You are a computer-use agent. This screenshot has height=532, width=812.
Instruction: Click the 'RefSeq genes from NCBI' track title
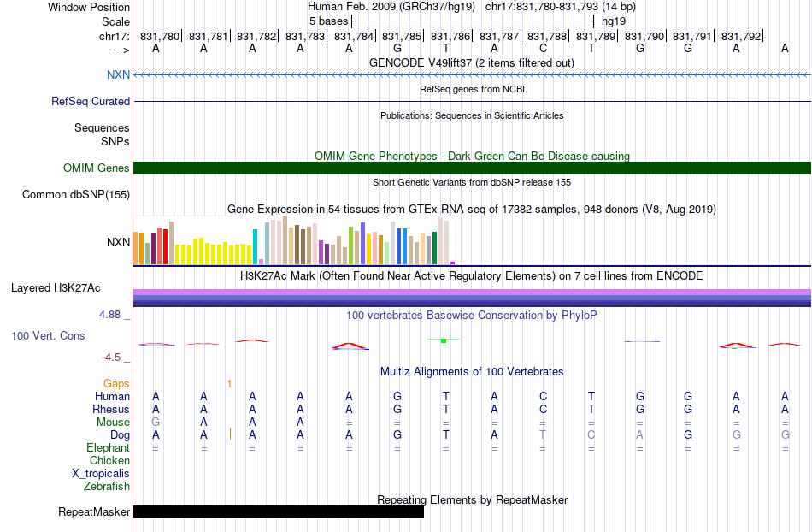click(473, 89)
